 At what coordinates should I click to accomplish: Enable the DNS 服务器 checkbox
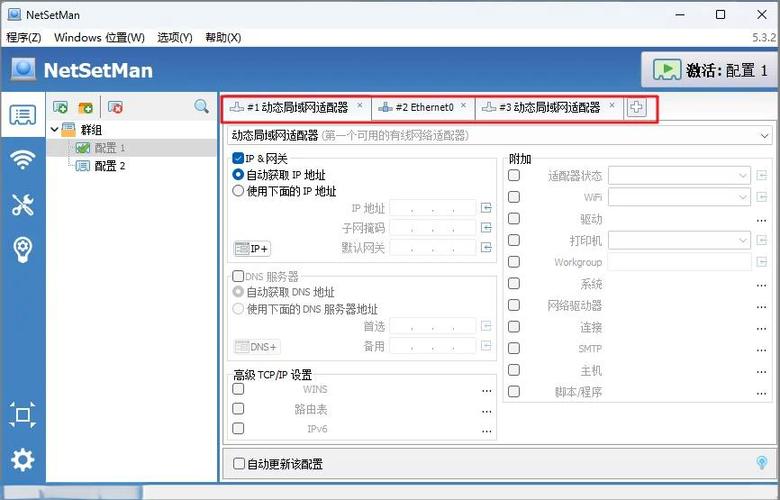tap(238, 276)
